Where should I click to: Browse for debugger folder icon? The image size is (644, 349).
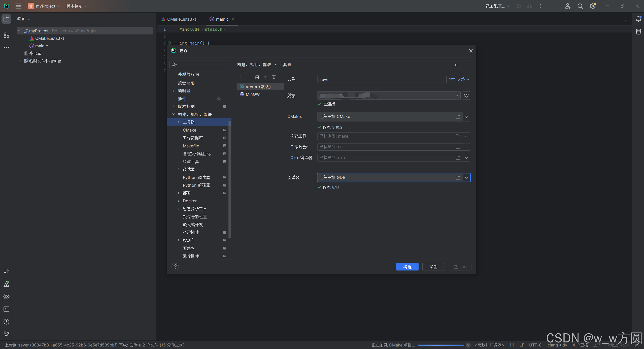[x=458, y=178]
